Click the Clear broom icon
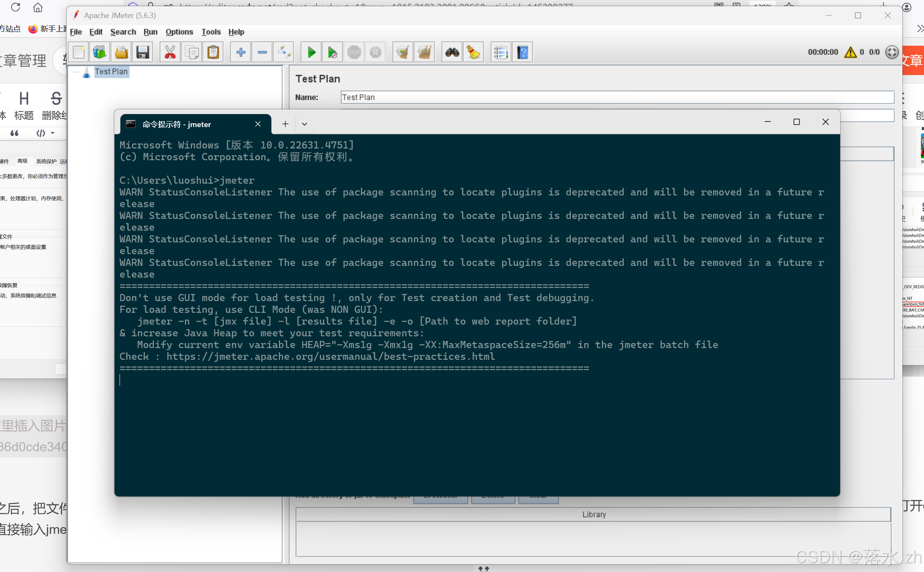This screenshot has height=572, width=924. (x=403, y=52)
